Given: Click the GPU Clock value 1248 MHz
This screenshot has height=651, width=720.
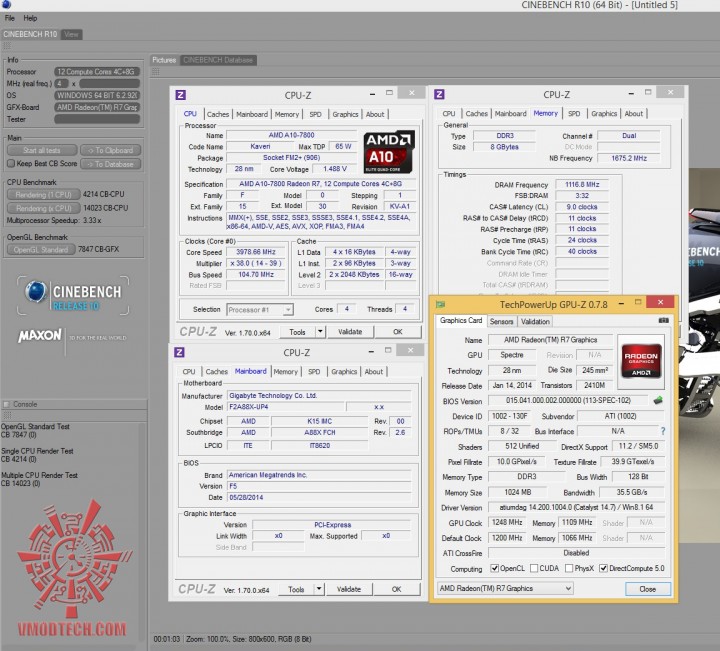Looking at the screenshot, I should 507,522.
